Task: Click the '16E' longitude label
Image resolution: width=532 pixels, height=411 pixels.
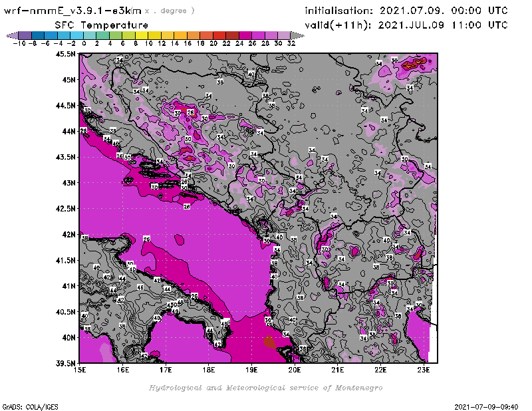Action: 123,370
